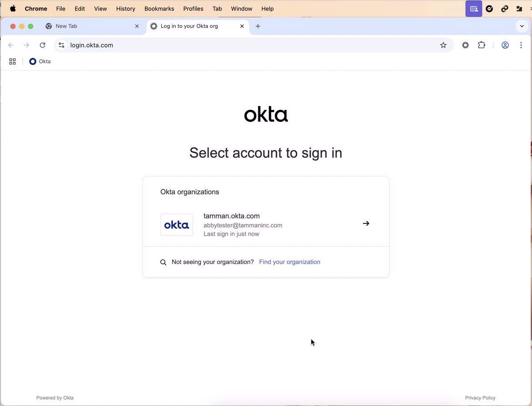View site information icon in address bar
Viewport: 532px width, 406px height.
pyautogui.click(x=61, y=45)
